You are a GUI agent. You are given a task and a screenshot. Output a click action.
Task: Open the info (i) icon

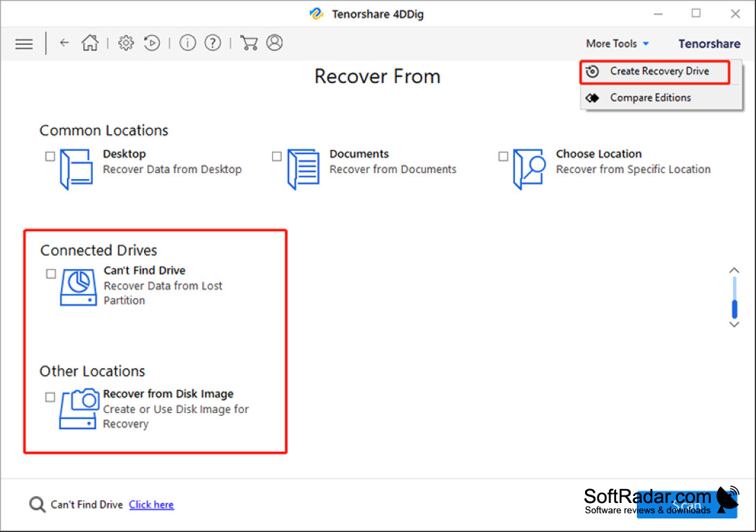point(188,43)
